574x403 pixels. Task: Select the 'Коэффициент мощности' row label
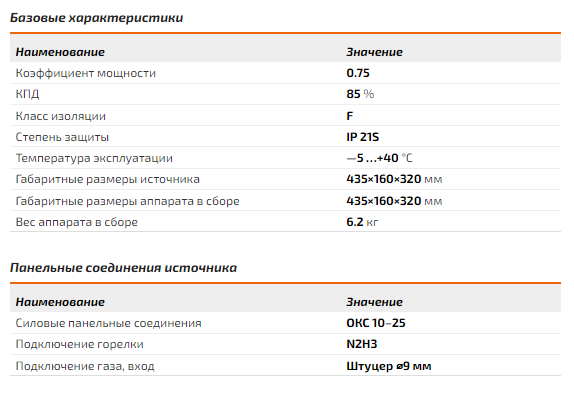pyautogui.click(x=86, y=73)
